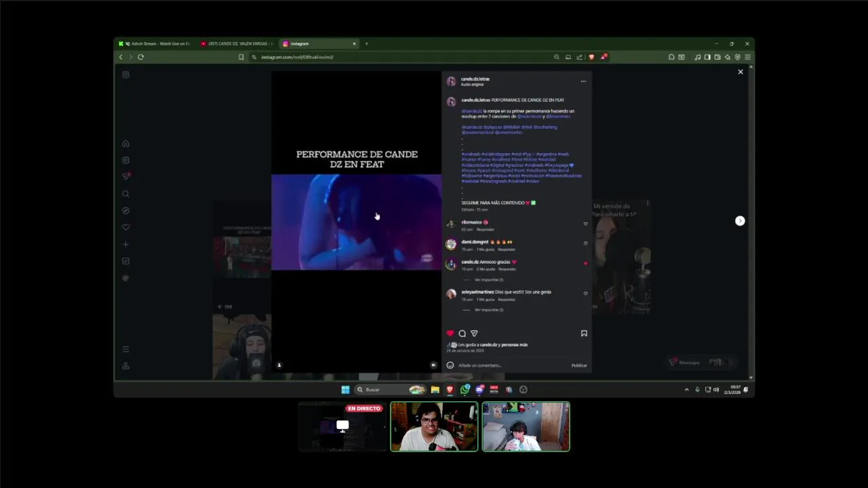Reply to rilomusico's comment via 'Responder'
Image resolution: width=868 pixels, height=488 pixels.
(485, 230)
